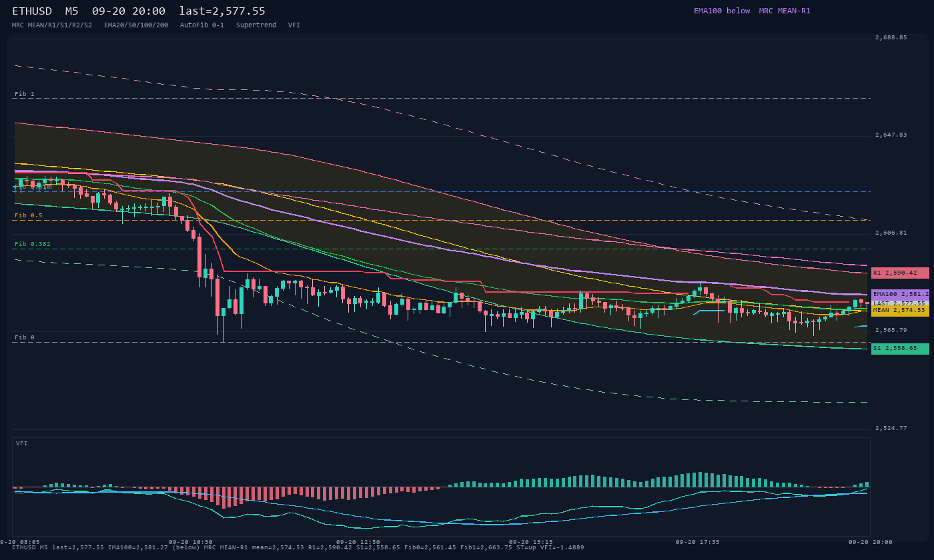Select the MEAN 2,574.53 price tag
The height and width of the screenshot is (560, 934).
tap(900, 310)
